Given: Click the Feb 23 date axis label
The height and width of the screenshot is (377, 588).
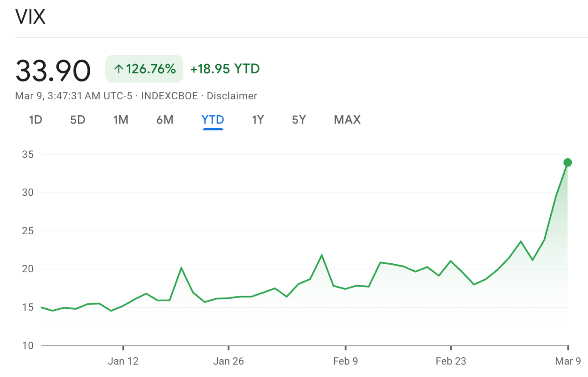Looking at the screenshot, I should (451, 361).
